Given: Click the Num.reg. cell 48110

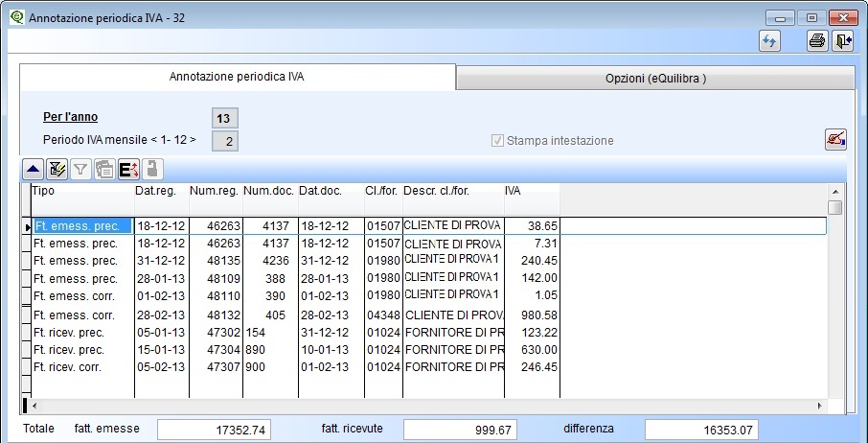Looking at the screenshot, I should 216,295.
